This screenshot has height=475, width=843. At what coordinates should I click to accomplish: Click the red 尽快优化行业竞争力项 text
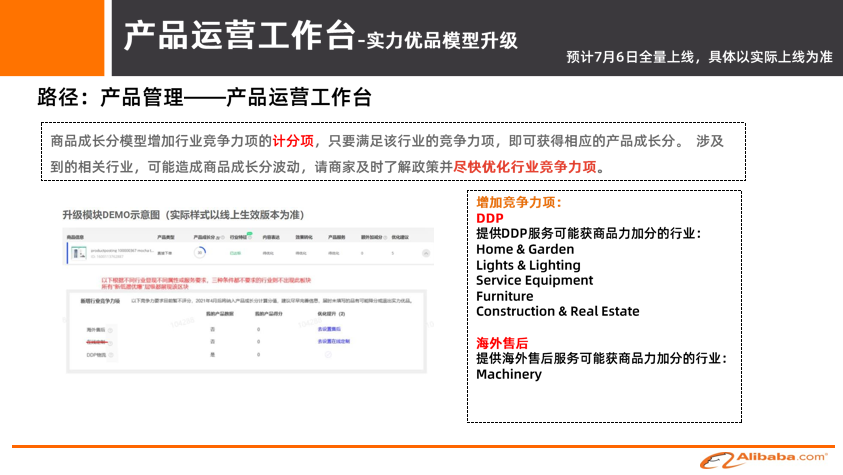pyautogui.click(x=525, y=166)
